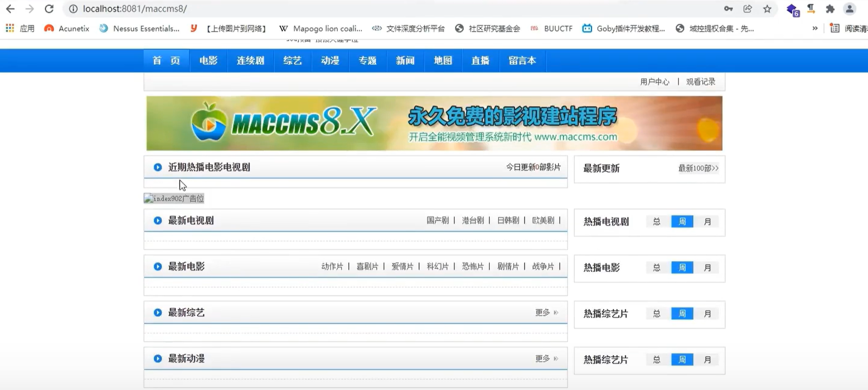Open the Acunetix bookmark

point(67,28)
